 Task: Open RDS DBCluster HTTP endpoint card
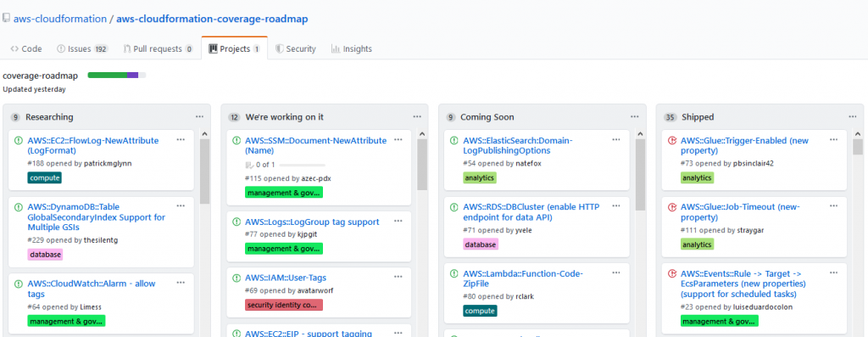(531, 211)
